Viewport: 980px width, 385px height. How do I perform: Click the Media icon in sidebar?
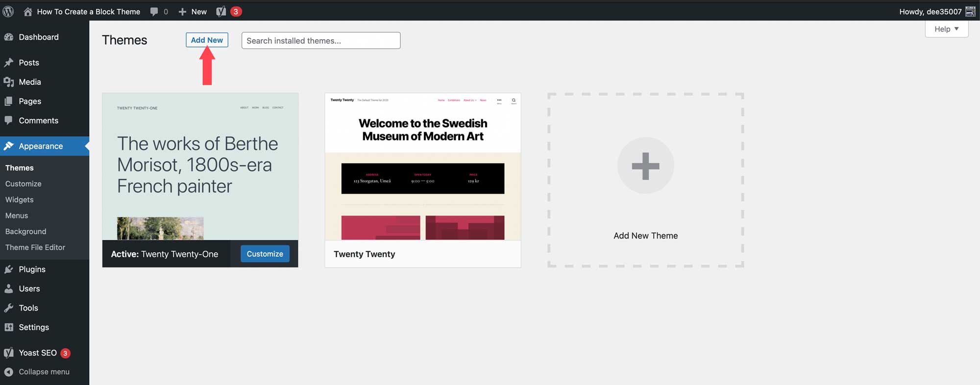[8, 82]
